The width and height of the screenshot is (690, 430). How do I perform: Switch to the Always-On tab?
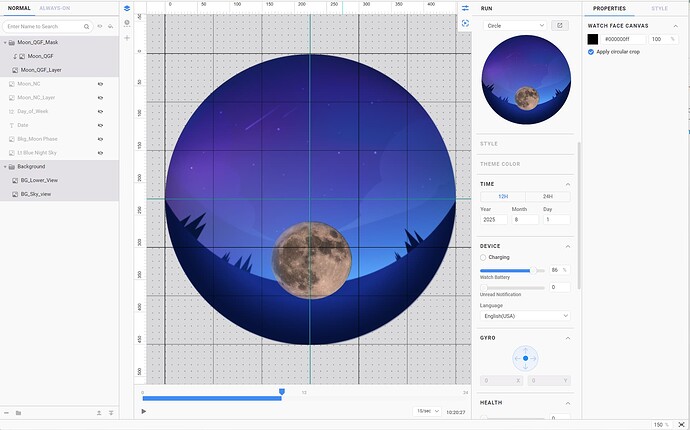point(55,8)
